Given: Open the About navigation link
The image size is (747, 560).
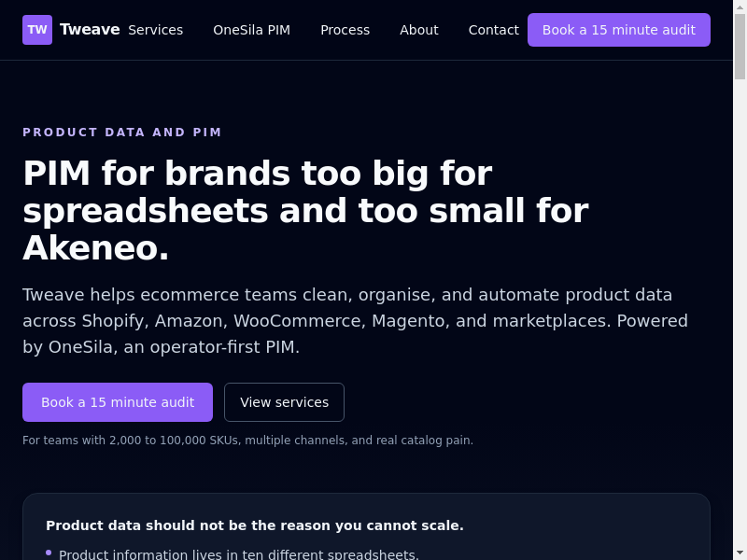Looking at the screenshot, I should tap(418, 30).
